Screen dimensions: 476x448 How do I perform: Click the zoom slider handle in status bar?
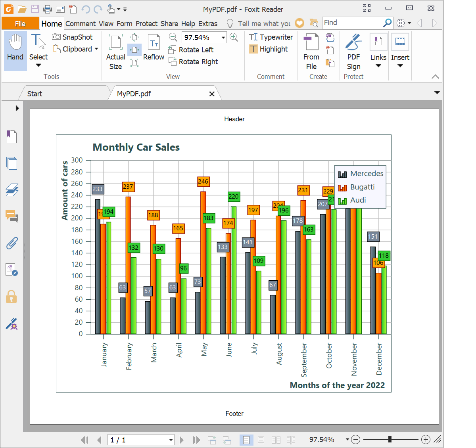click(x=390, y=439)
